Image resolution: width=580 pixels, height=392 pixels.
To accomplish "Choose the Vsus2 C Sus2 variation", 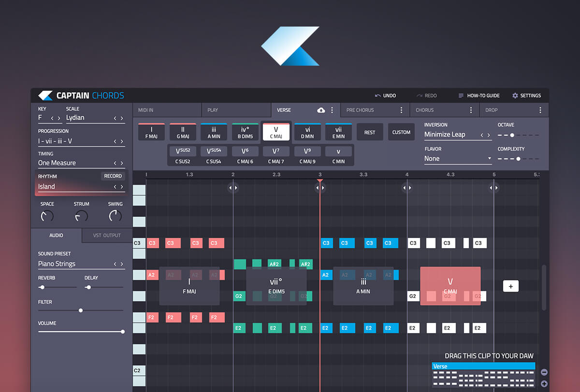I will [183, 155].
